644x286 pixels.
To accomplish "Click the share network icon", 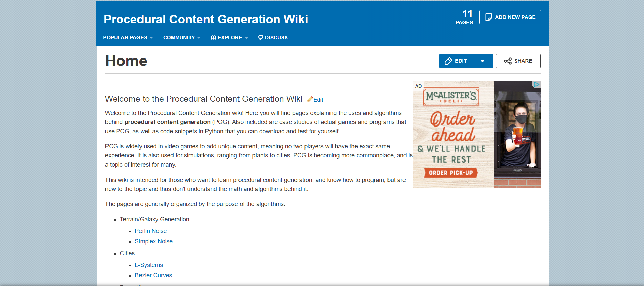I will (x=508, y=61).
